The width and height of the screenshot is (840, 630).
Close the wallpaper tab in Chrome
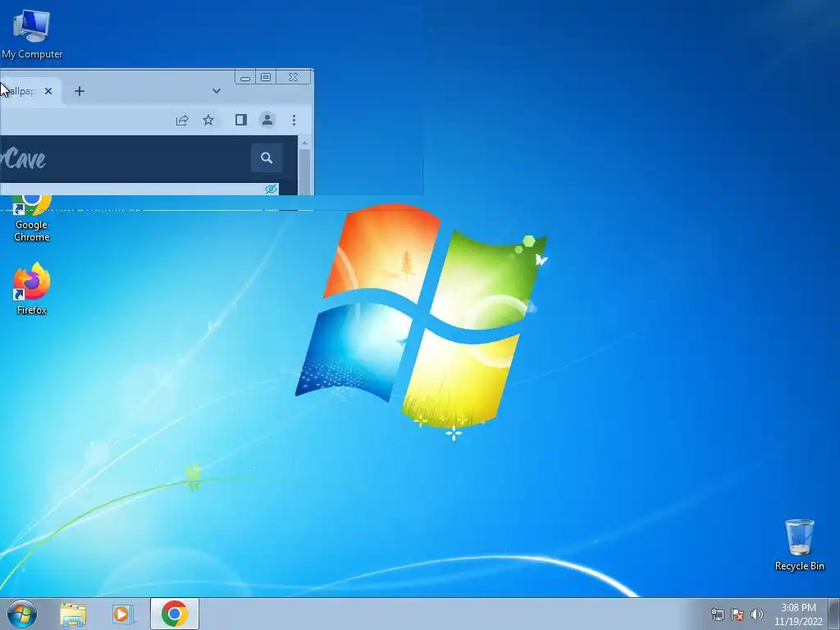48,91
